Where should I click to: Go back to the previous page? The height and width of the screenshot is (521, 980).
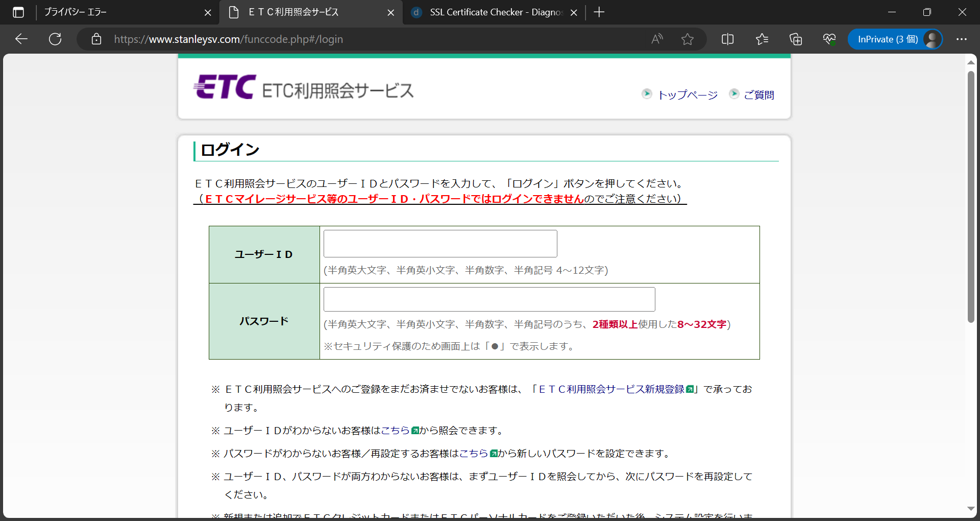coord(21,39)
